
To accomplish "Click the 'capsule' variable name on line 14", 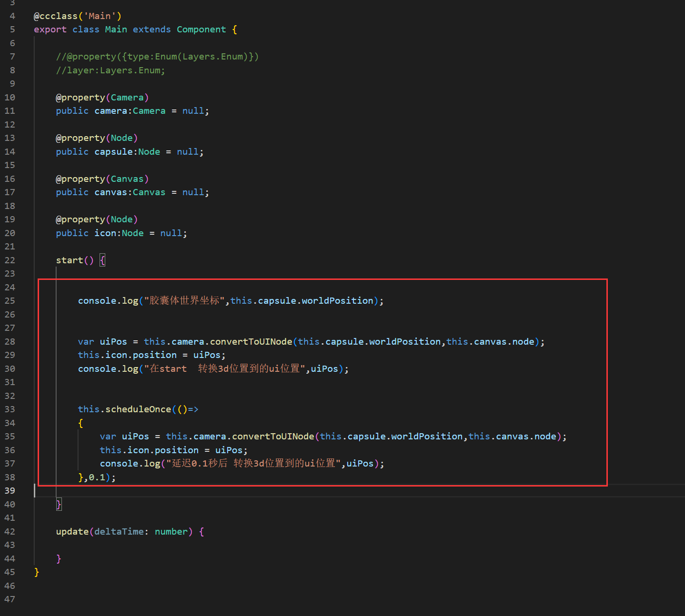I will pos(113,152).
